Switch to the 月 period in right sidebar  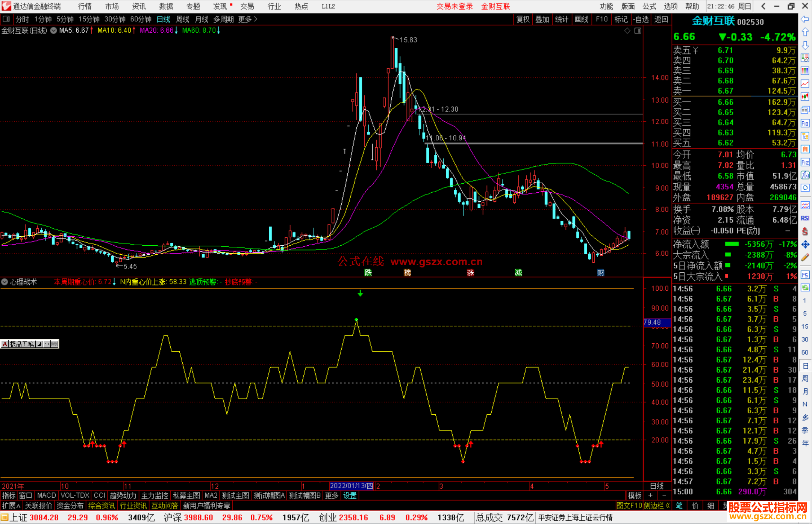[805, 391]
